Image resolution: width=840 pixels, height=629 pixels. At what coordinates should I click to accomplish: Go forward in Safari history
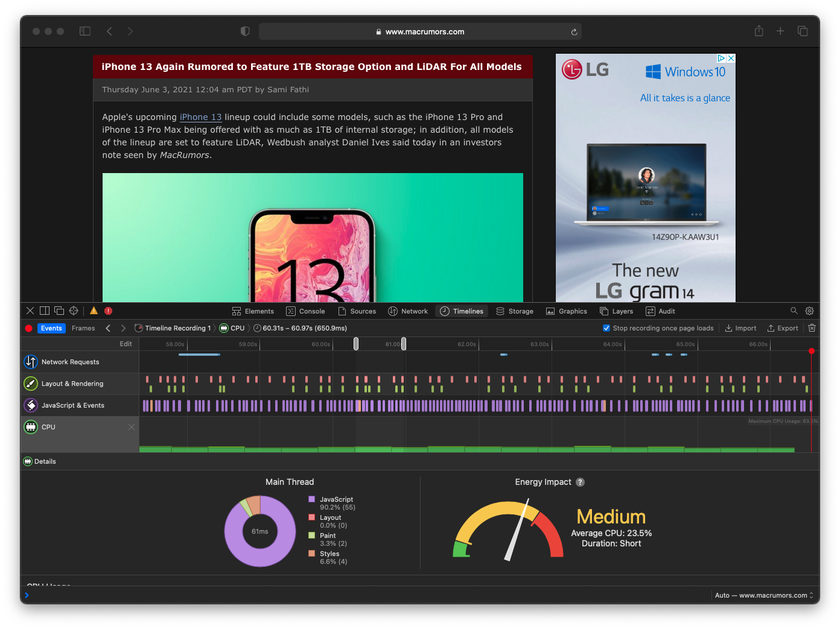click(130, 31)
